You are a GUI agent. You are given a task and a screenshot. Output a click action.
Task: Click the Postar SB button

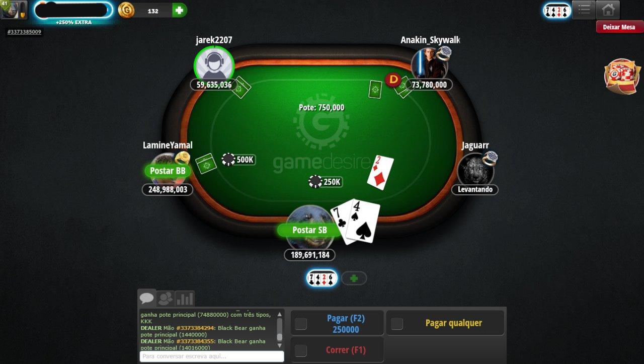tap(309, 230)
